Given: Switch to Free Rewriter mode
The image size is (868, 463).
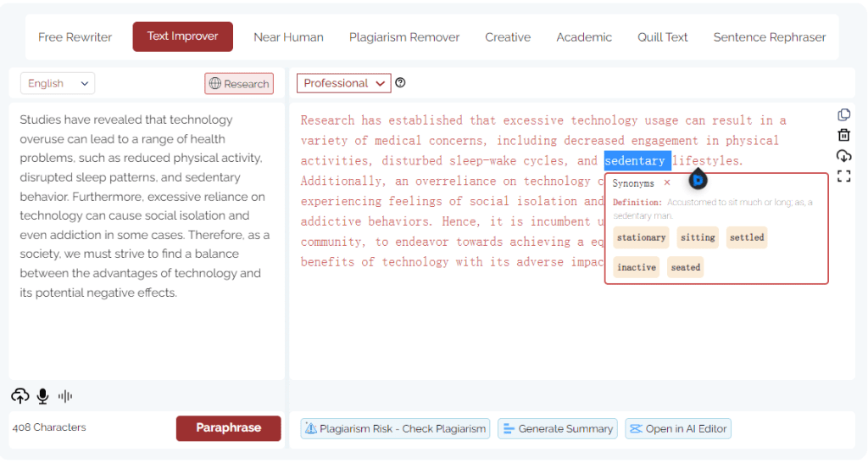Looking at the screenshot, I should pos(75,37).
